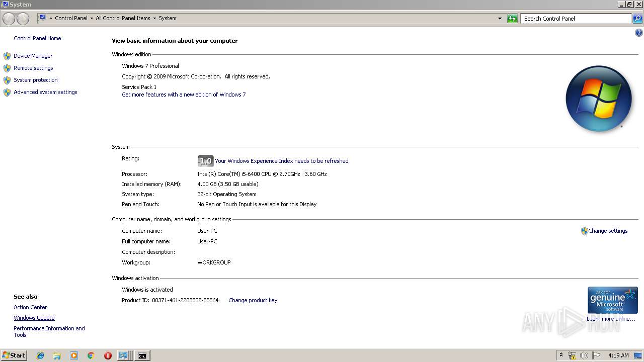The height and width of the screenshot is (362, 644).
Task: Open Performance Information and Tools link
Action: tap(49, 331)
